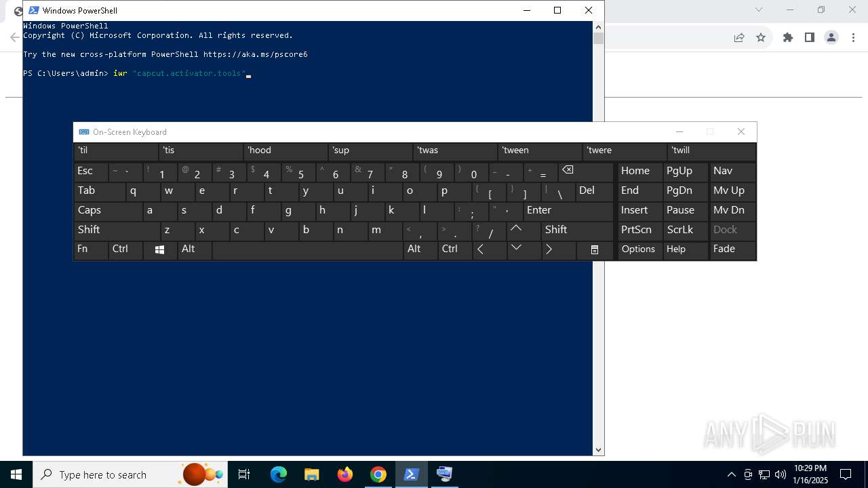
Task: Click the Home key
Action: pyautogui.click(x=639, y=171)
